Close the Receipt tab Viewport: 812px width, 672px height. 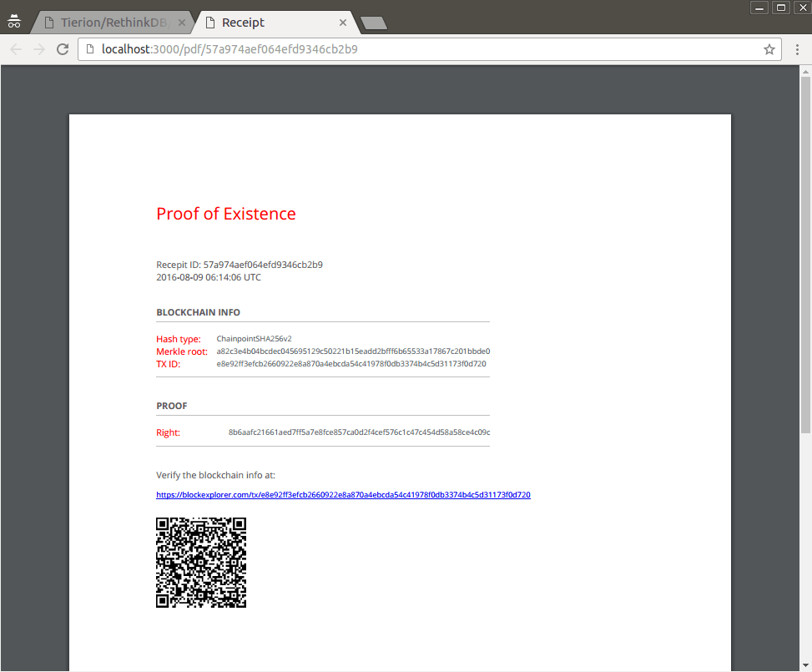point(343,23)
